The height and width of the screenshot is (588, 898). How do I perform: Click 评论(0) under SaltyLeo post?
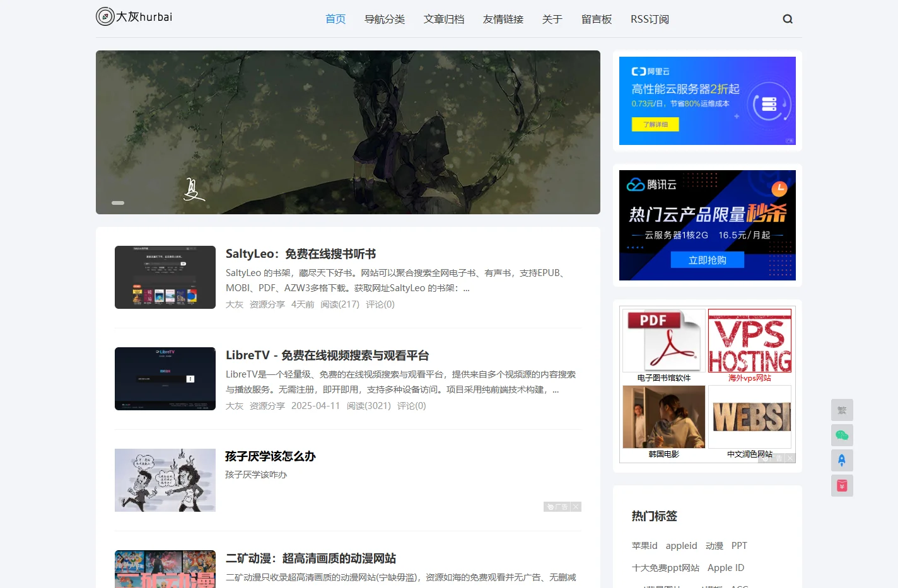pos(380,304)
